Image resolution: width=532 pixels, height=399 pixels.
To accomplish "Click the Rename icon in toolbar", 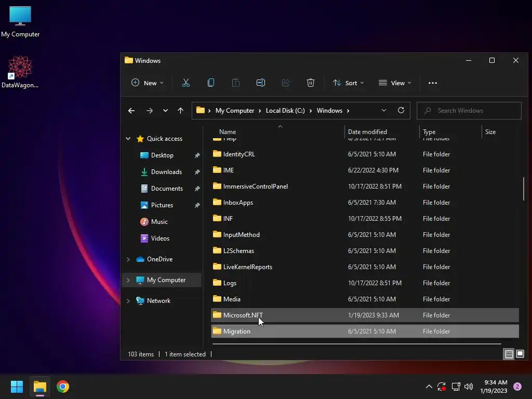I will [261, 83].
